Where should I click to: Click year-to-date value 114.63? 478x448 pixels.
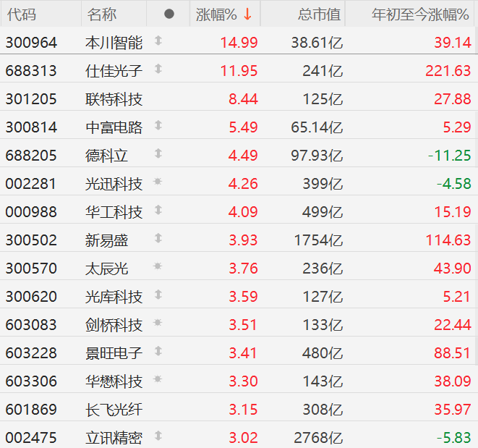click(x=448, y=240)
